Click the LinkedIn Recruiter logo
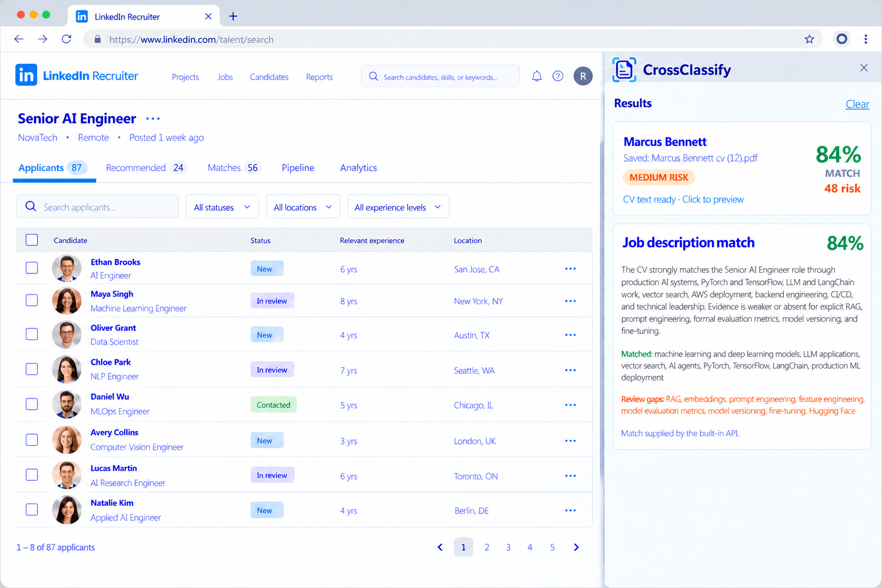This screenshot has height=588, width=882. (76, 75)
